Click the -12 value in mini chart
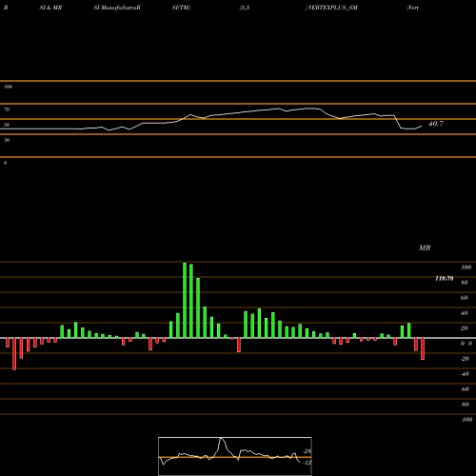Screen dimensions: 476x476 point(307,463)
